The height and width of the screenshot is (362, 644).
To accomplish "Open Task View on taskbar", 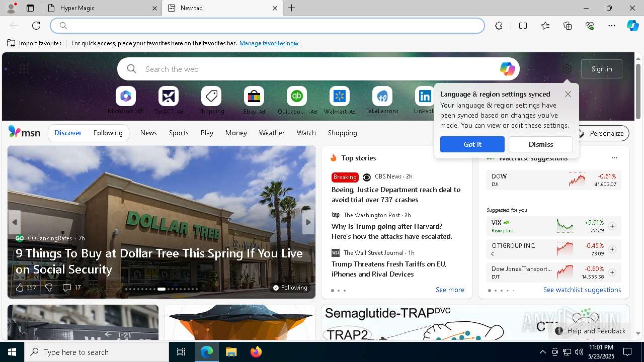I will pyautogui.click(x=181, y=352).
